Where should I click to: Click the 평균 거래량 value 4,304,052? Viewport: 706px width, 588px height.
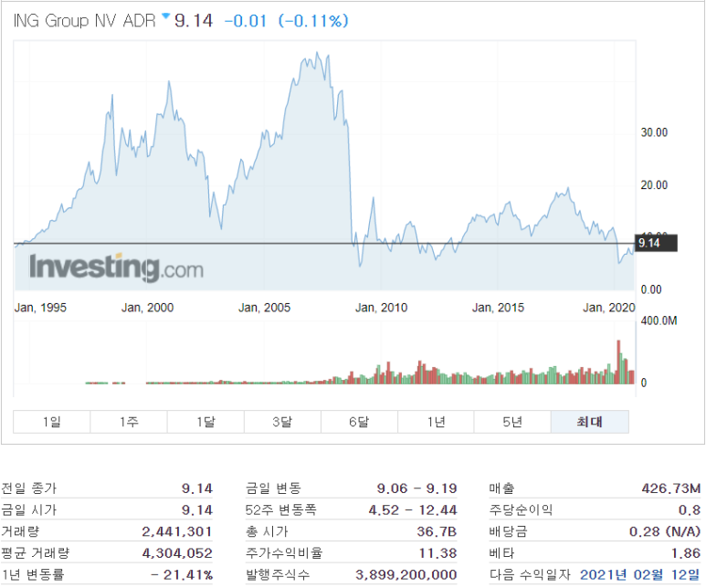(177, 553)
